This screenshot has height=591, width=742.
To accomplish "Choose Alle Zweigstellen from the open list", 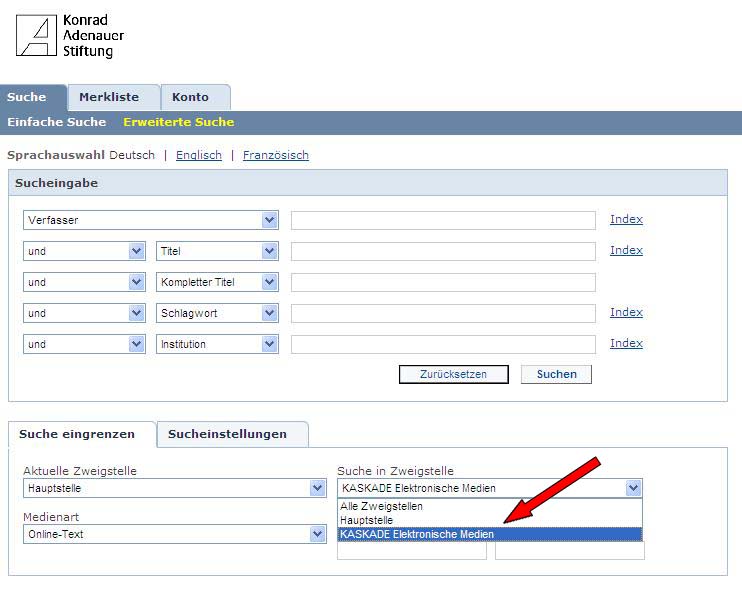I will pos(381,506).
